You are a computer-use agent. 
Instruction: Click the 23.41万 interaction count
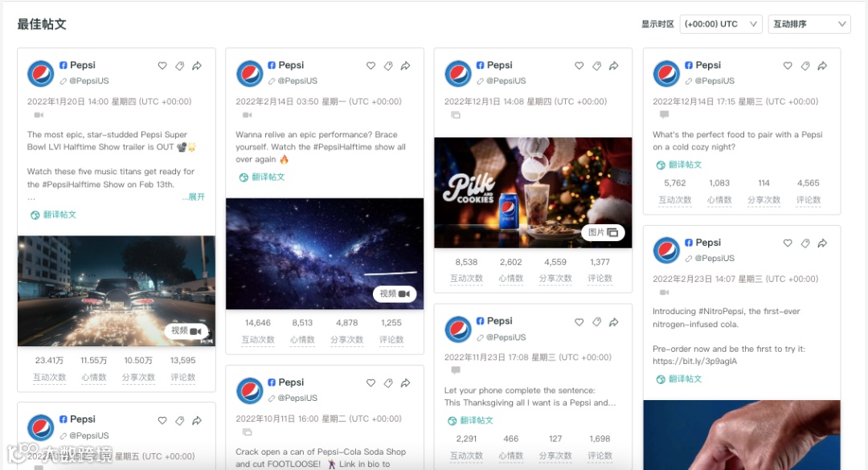coord(49,361)
